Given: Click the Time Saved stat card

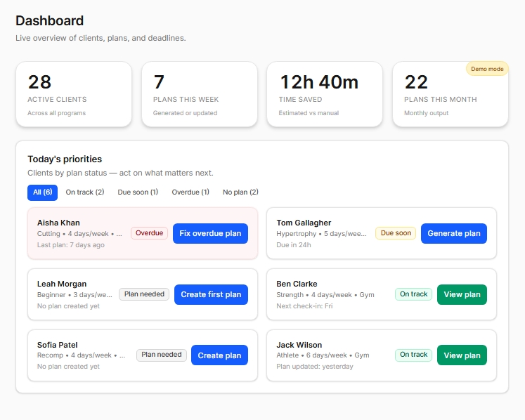Looking at the screenshot, I should pos(324,95).
